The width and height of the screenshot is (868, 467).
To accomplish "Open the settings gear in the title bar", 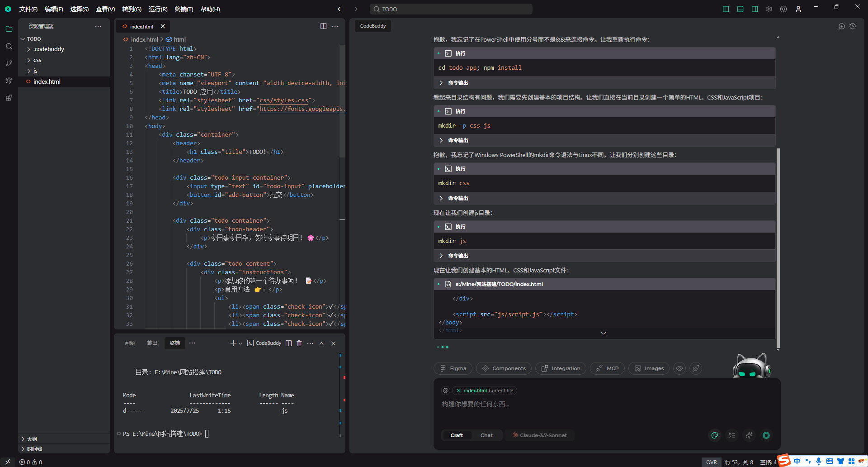I will pyautogui.click(x=769, y=9).
